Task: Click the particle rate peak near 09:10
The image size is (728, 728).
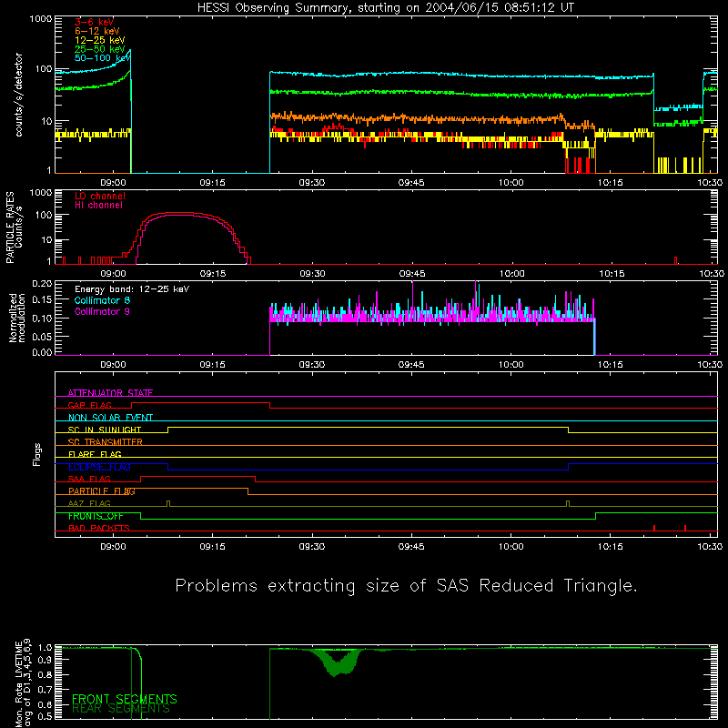Action: coord(180,213)
